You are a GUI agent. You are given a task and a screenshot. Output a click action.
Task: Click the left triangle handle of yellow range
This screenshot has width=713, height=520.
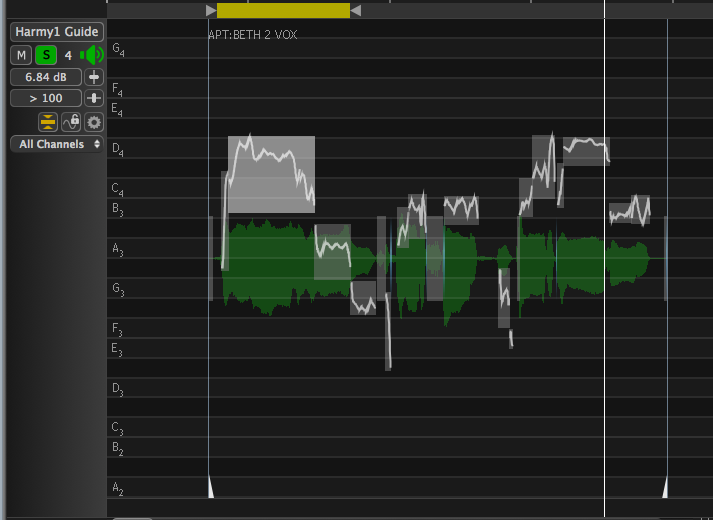coord(211,10)
